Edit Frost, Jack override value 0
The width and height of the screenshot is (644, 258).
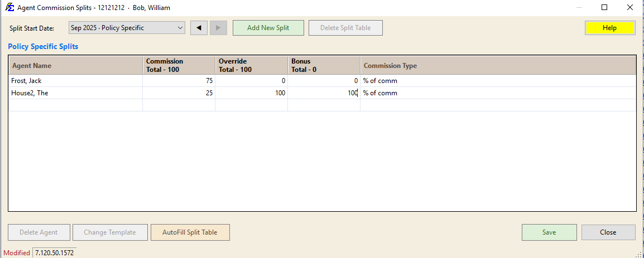251,81
